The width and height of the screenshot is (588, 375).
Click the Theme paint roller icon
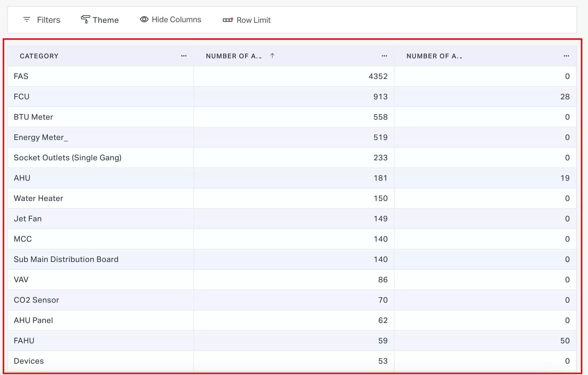pyautogui.click(x=85, y=19)
